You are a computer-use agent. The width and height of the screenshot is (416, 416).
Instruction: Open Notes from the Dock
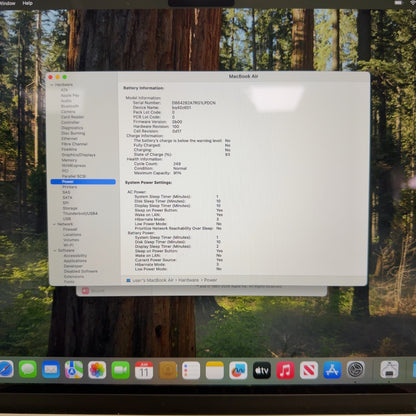coord(215,370)
